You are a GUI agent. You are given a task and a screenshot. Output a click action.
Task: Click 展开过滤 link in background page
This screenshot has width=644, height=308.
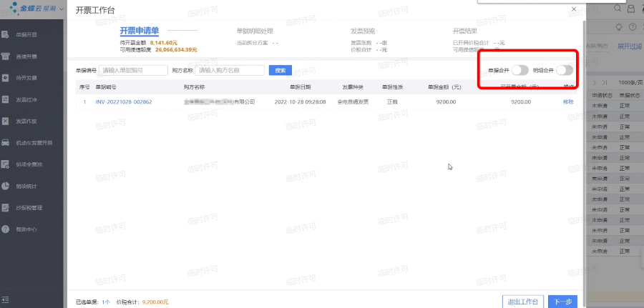point(630,46)
